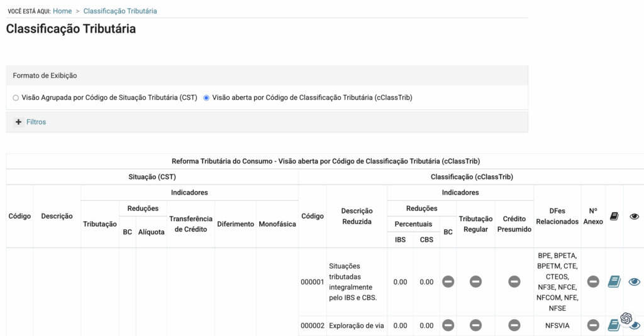Click Crédito Presumido minus icon for 000002
The height and width of the screenshot is (336, 644).
pyautogui.click(x=514, y=325)
